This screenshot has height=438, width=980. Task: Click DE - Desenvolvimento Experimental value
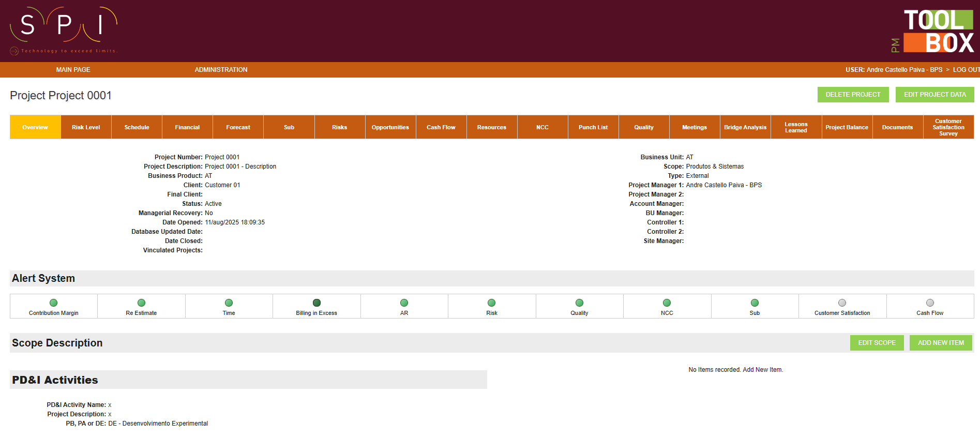click(158, 424)
